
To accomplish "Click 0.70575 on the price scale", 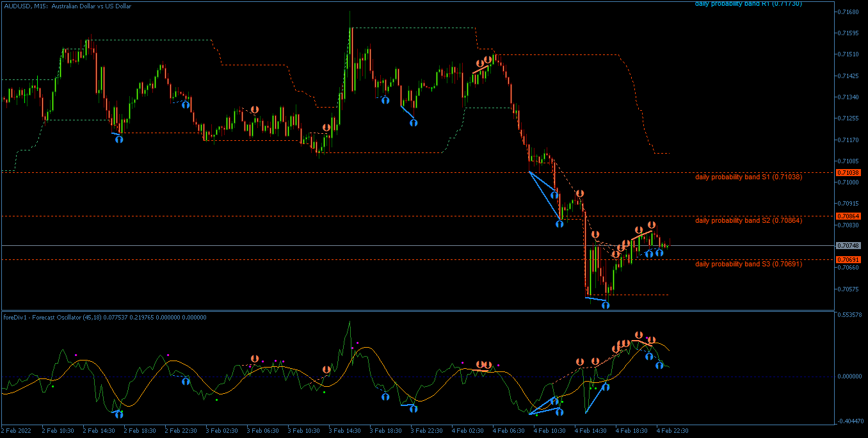I will coord(849,289).
